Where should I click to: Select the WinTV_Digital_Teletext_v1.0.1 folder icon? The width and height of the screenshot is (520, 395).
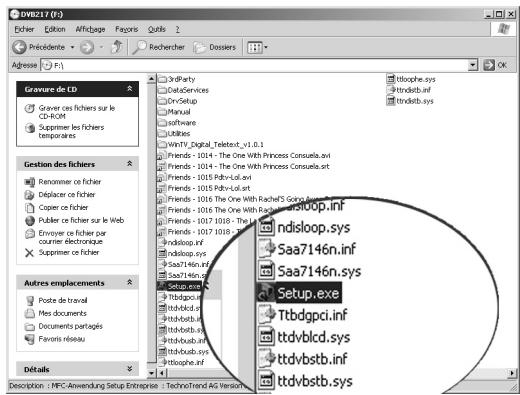click(162, 144)
